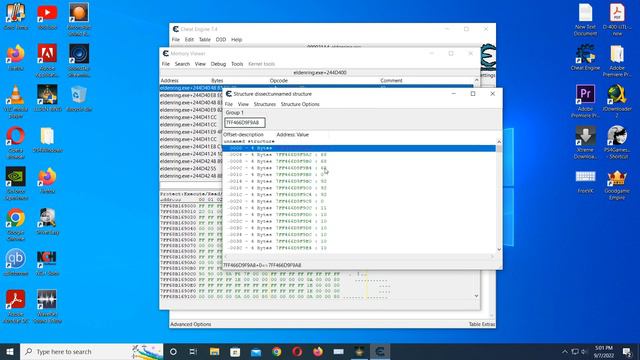This screenshot has height=360, width=640.
Task: Open the Adobe Premiere Pro desktop shortcut
Action: [585, 101]
